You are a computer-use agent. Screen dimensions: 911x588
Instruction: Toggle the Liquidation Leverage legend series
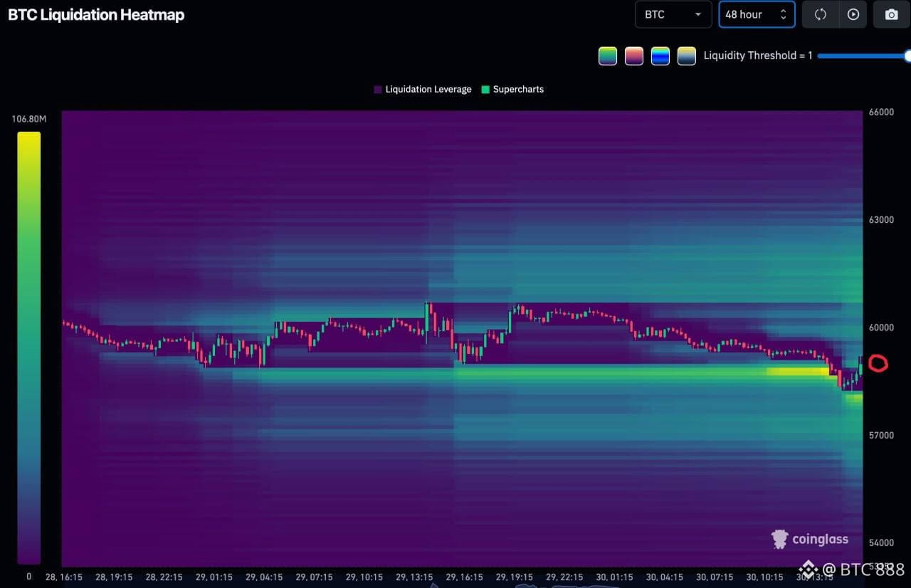[423, 90]
